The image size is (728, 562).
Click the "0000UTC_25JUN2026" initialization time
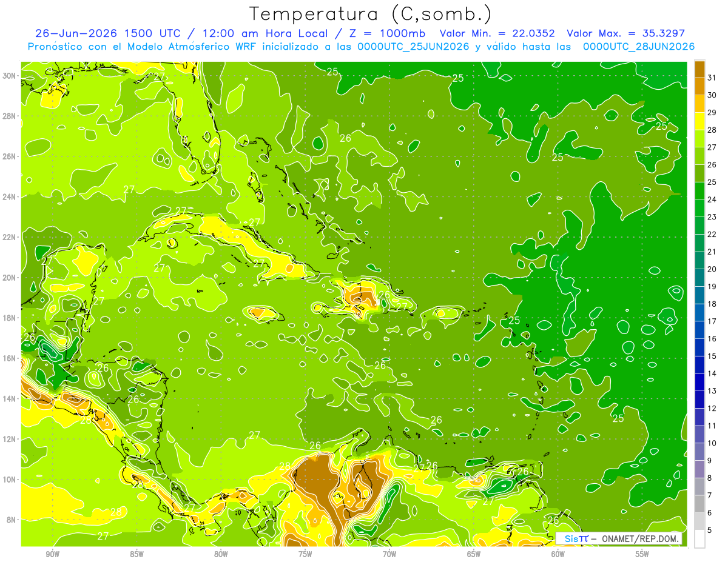(413, 46)
